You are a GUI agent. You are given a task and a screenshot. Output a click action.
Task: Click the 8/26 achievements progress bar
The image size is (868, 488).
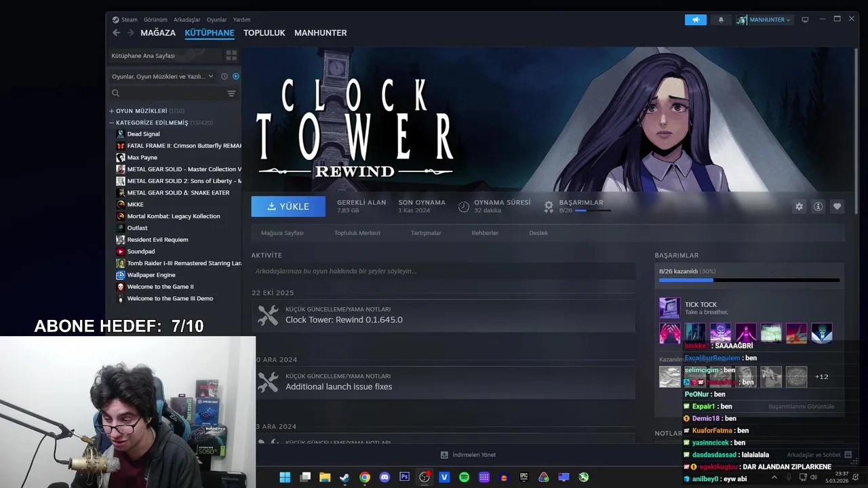[749, 280]
